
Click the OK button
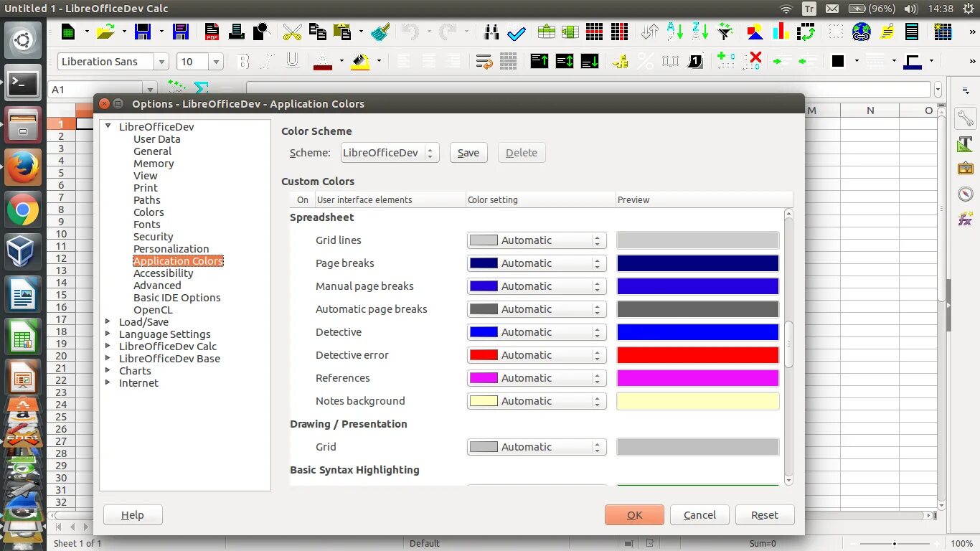point(634,515)
